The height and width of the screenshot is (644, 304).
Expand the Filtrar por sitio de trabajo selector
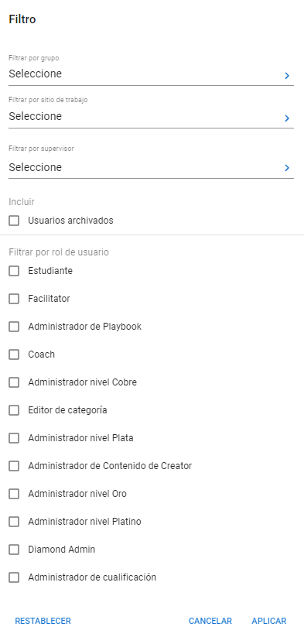[x=151, y=117]
